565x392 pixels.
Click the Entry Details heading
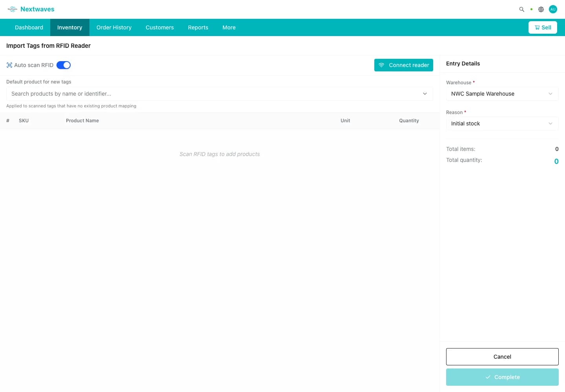click(x=463, y=64)
